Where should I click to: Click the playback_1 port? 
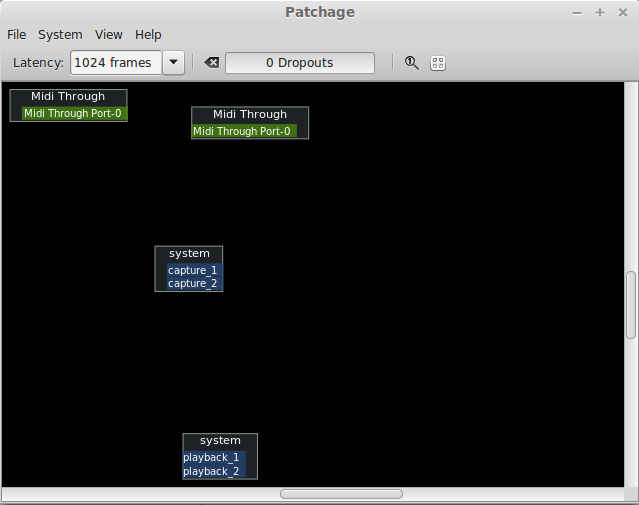click(x=214, y=457)
